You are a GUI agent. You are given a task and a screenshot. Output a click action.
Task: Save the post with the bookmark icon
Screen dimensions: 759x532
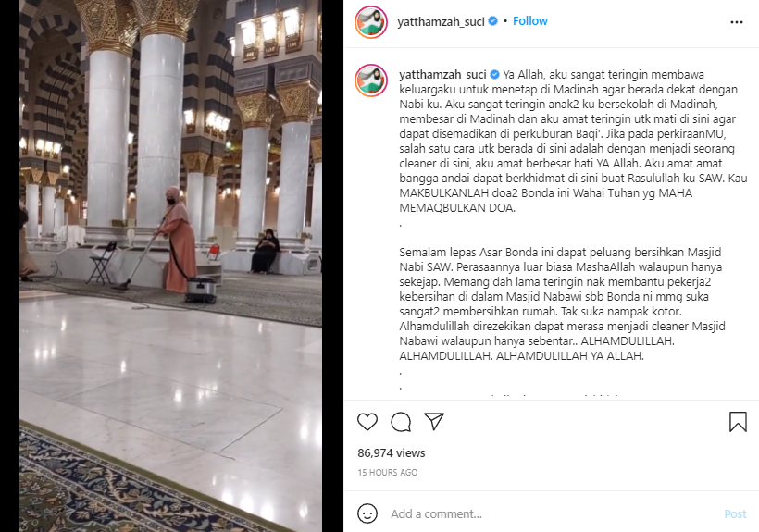(738, 422)
